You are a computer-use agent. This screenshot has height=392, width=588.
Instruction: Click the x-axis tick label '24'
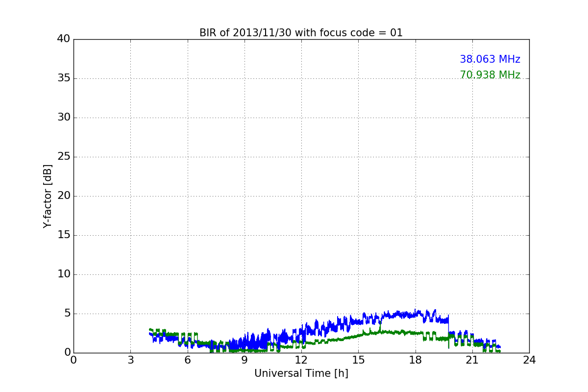(529, 361)
